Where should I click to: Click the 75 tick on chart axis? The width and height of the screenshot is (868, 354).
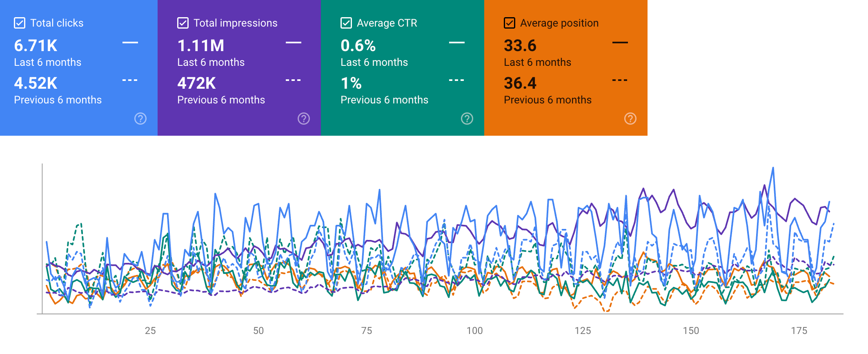pos(367,331)
